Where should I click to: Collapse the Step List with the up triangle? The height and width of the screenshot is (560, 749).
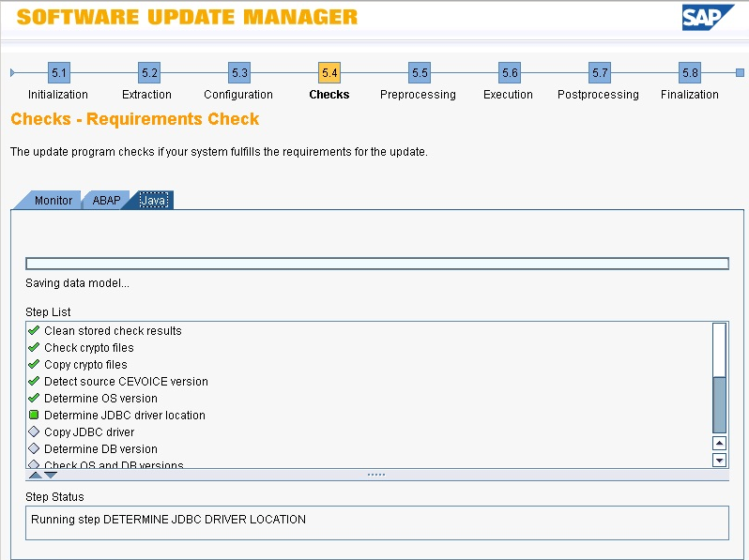tap(36, 475)
